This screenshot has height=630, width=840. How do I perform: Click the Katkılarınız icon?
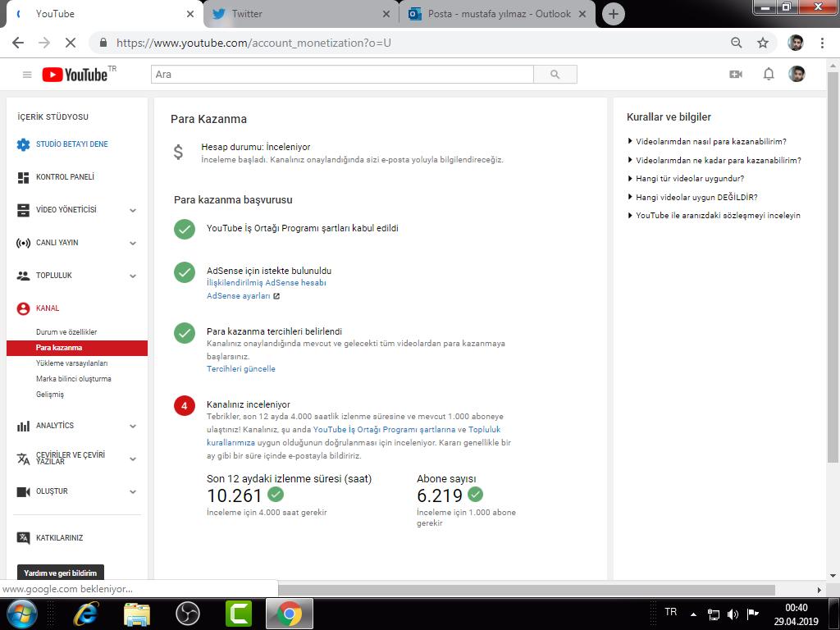coord(23,538)
